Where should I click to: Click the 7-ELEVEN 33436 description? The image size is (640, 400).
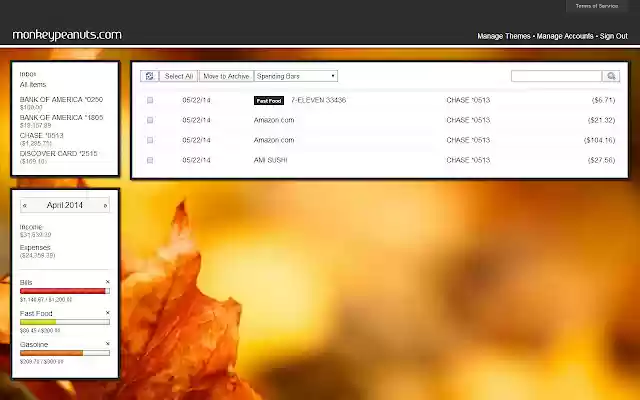point(318,100)
